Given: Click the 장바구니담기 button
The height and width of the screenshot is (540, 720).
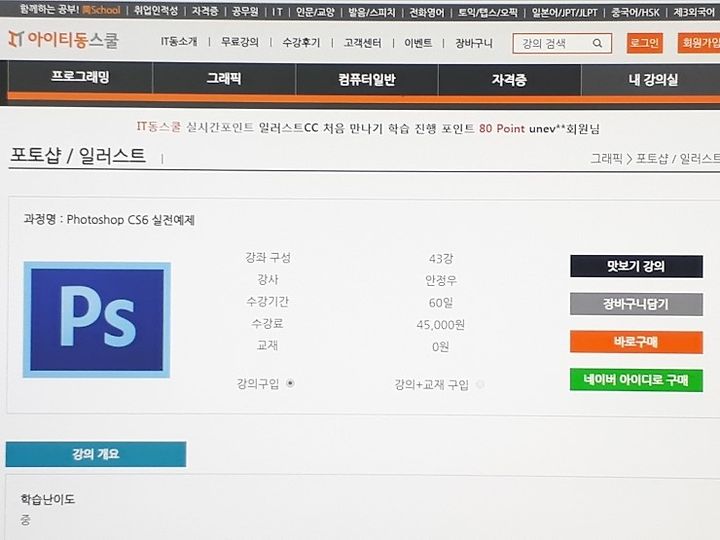Looking at the screenshot, I should tap(636, 304).
